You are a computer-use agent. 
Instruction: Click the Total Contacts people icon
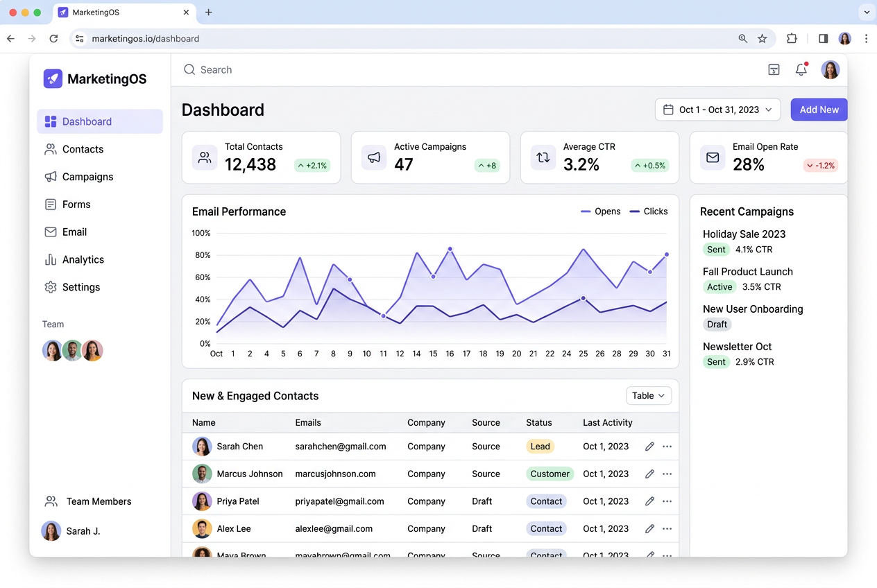(205, 157)
